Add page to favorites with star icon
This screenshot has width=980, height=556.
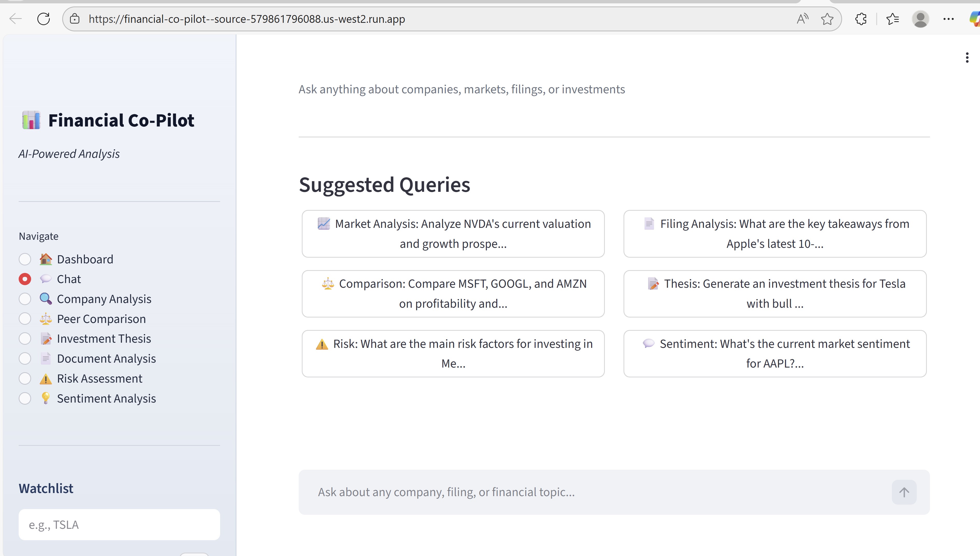click(x=827, y=19)
